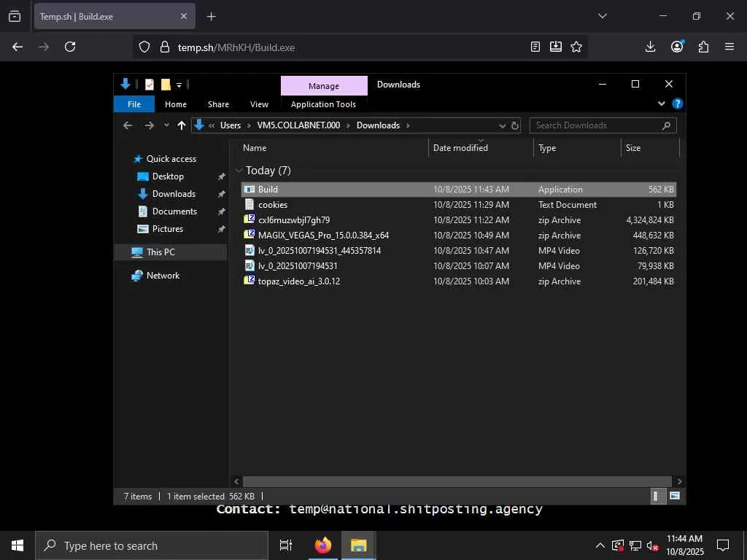Switch to the Share ribbon tab

[x=218, y=104]
